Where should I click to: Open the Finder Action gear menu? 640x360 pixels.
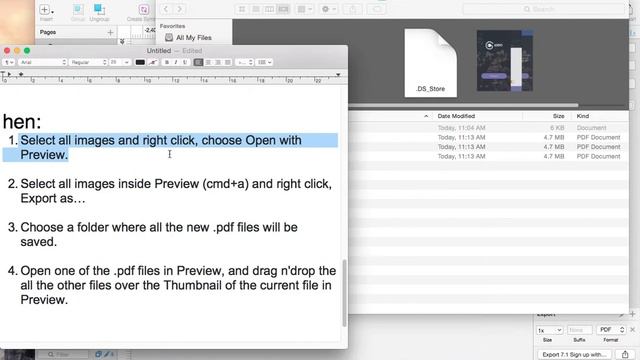(x=328, y=9)
